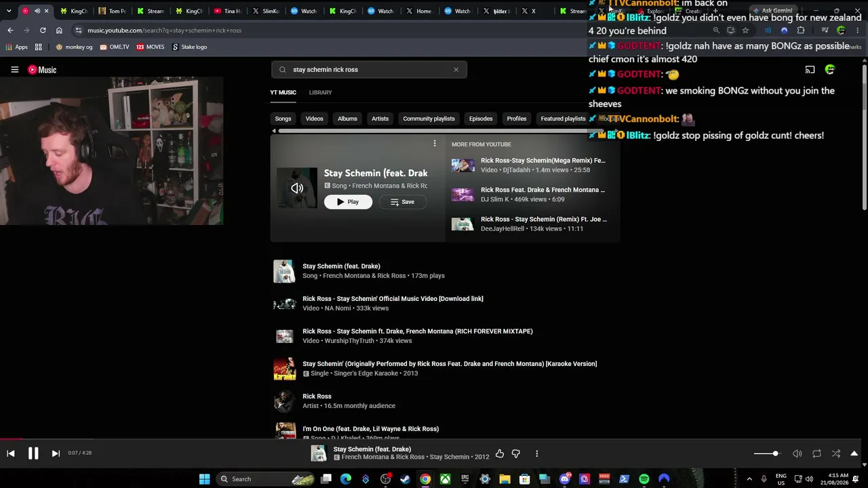868x488 pixels.
Task: Switch to the YT MUSIC tab
Action: tap(283, 92)
